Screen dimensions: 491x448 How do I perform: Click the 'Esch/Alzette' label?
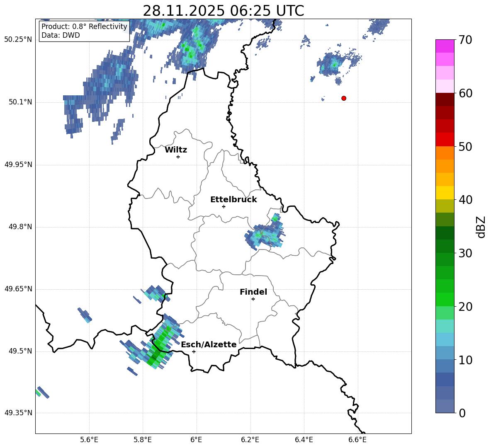pos(209,344)
